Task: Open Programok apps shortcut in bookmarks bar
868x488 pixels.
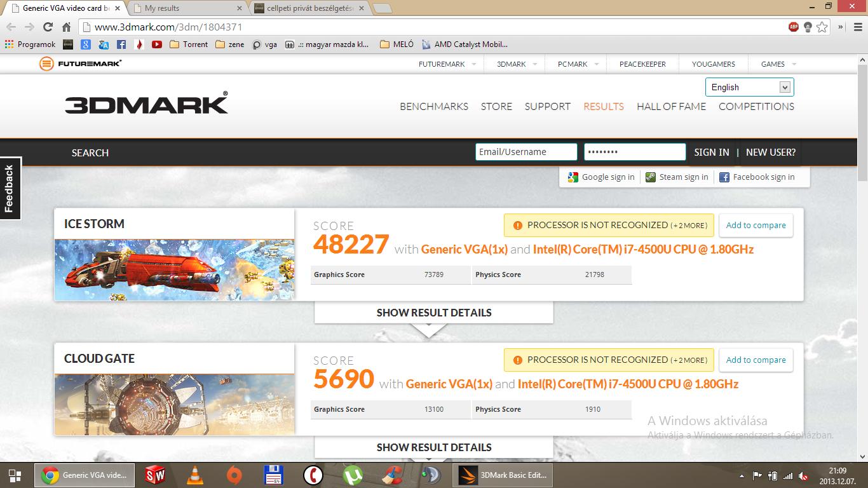Action: [x=30, y=44]
